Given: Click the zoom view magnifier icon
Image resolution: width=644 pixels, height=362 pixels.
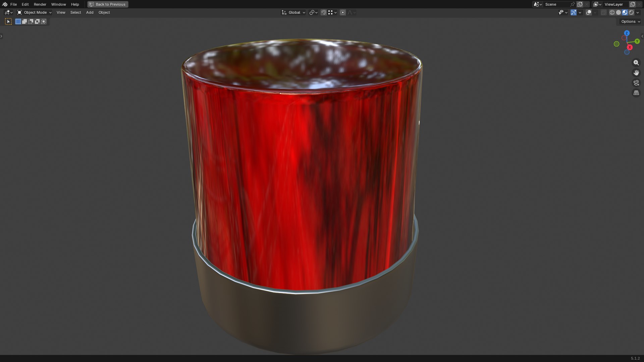Looking at the screenshot, I should pos(636,63).
